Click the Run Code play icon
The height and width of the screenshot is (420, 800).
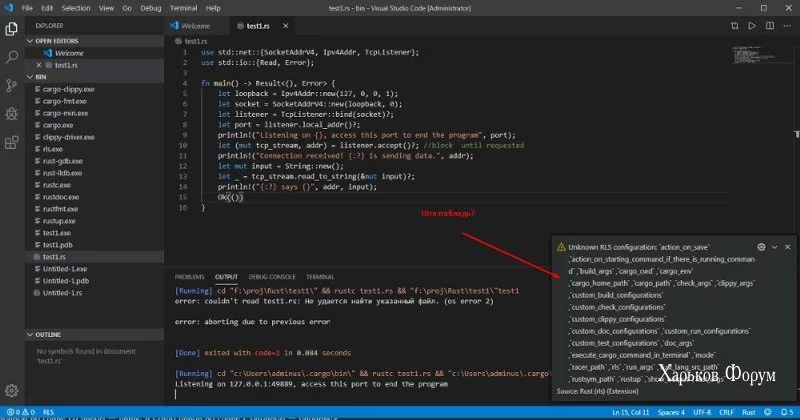pos(752,26)
